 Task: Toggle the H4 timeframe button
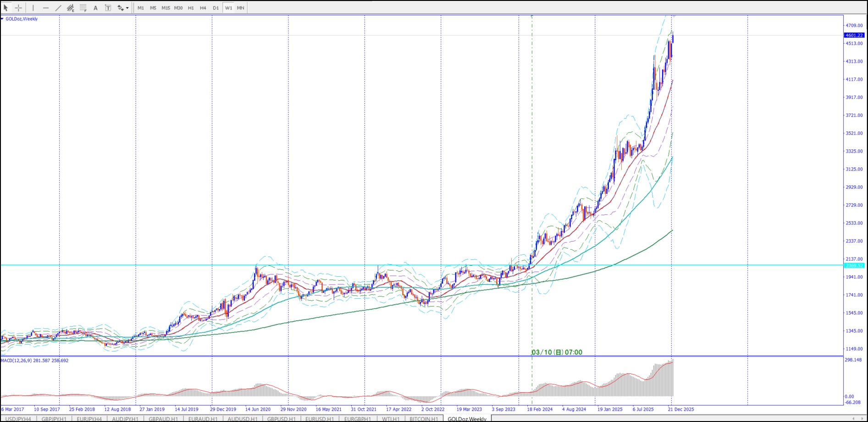[x=203, y=8]
